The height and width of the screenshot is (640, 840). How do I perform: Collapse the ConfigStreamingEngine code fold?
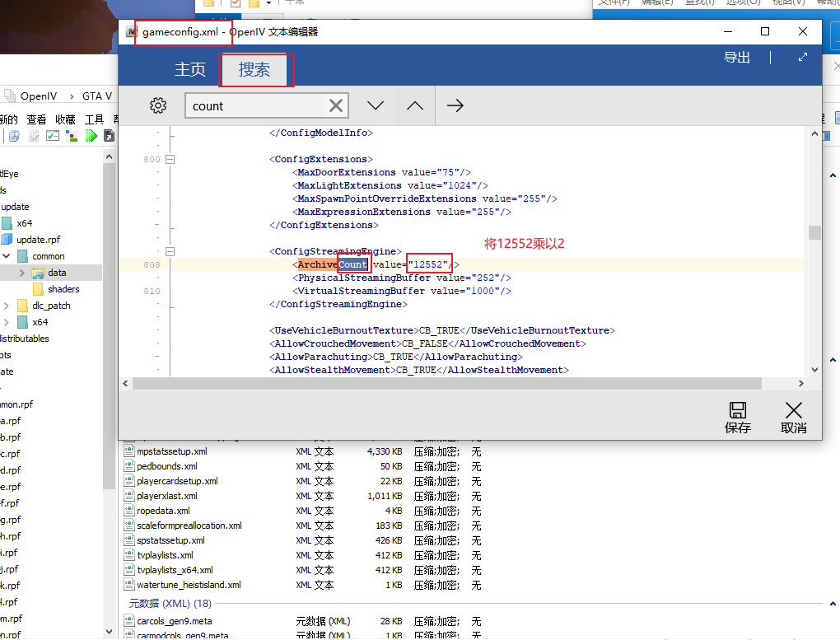coord(170,251)
